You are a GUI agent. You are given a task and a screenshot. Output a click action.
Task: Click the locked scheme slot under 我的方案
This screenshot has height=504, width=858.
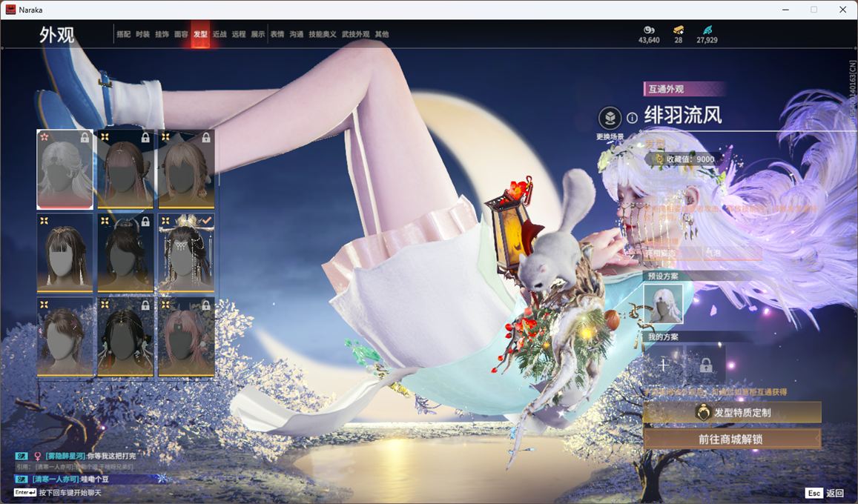tap(706, 365)
